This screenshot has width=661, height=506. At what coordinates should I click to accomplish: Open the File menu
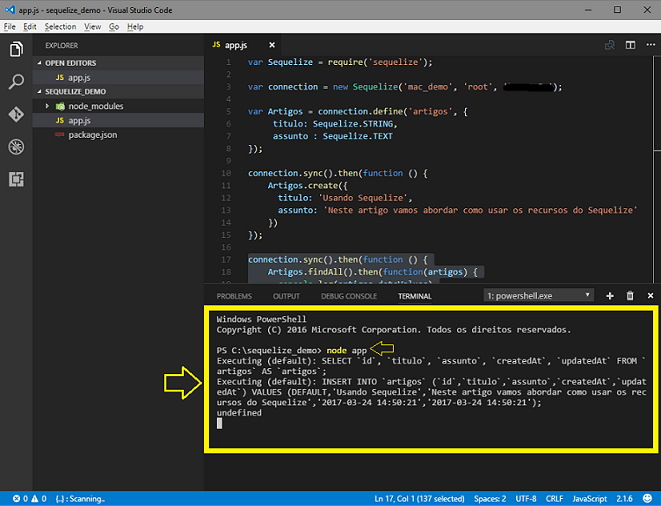[10, 27]
